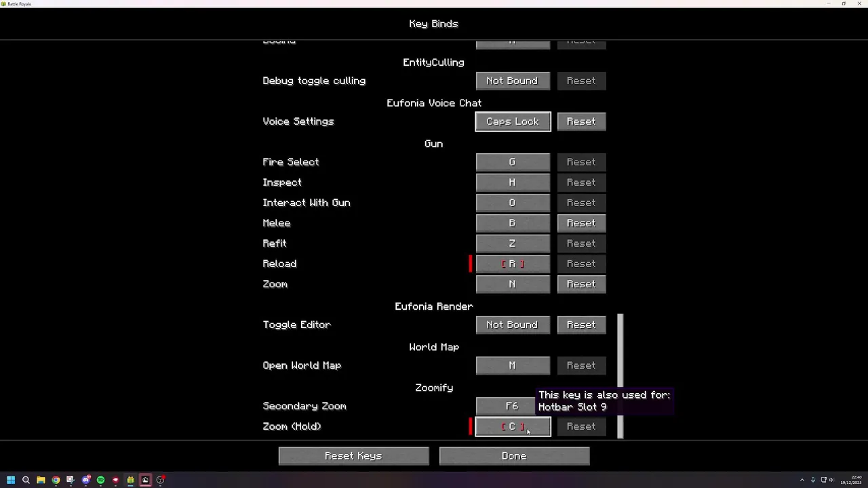Reset the Reload key bind
This screenshot has height=488, width=868.
tap(581, 264)
